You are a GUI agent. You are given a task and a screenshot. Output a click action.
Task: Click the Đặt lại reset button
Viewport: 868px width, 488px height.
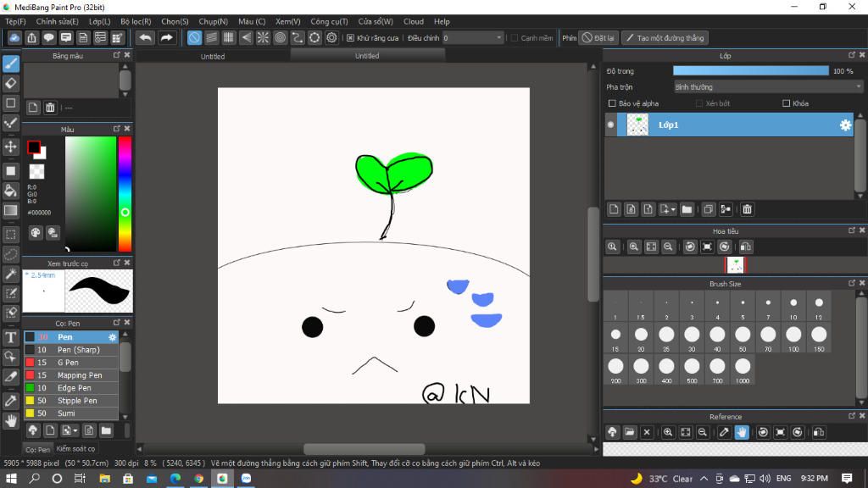point(598,37)
